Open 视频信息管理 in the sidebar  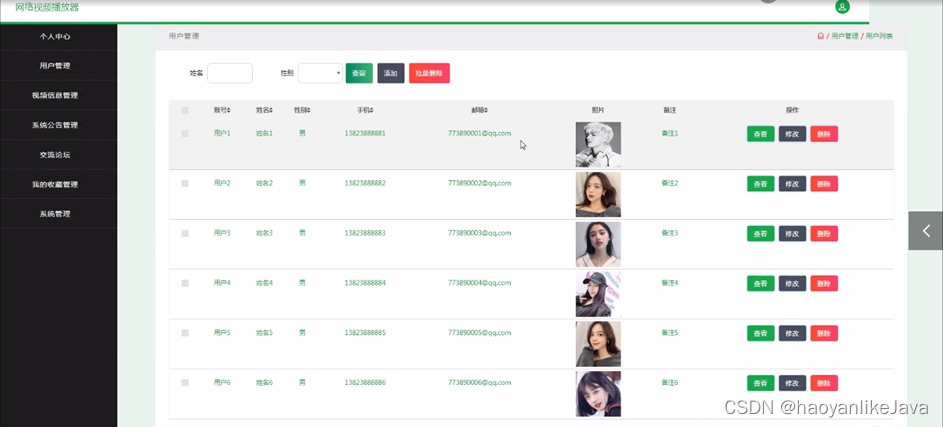coord(55,96)
